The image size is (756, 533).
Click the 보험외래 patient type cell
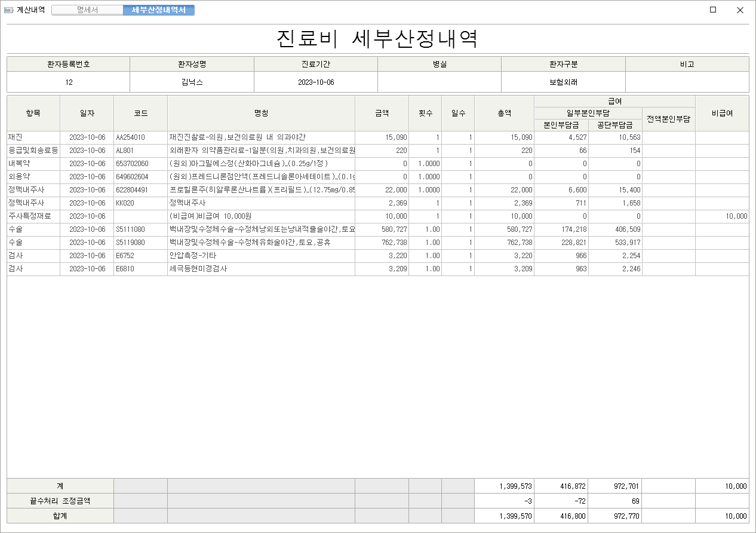point(563,82)
